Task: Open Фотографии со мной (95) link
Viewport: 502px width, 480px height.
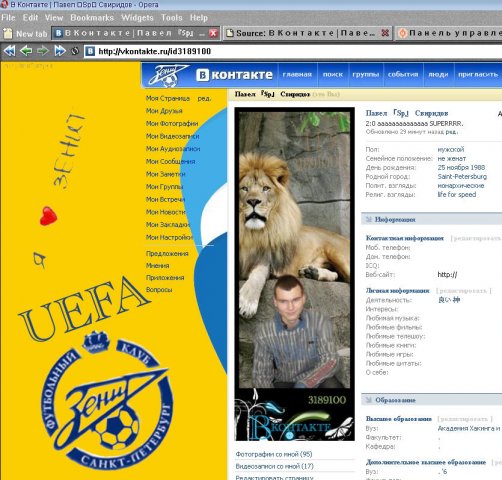Action: pos(274,454)
